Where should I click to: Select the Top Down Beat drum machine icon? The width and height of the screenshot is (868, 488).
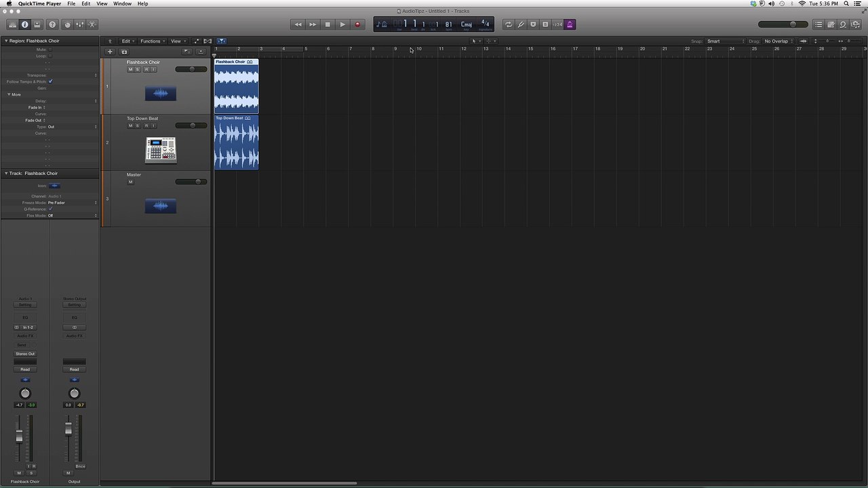point(161,150)
